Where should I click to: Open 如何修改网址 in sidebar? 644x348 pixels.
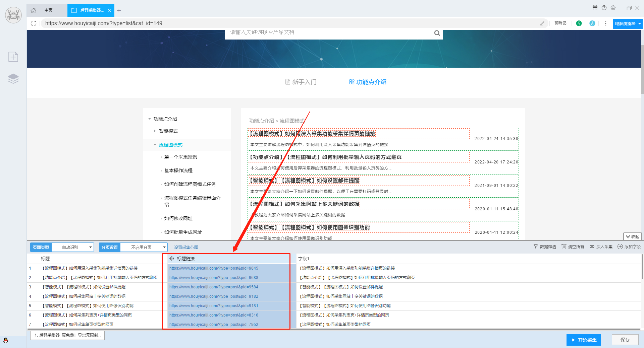[x=178, y=218]
